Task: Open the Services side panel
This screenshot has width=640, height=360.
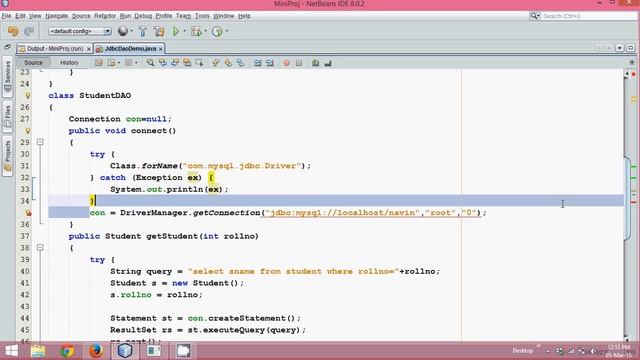Action: click(x=7, y=77)
